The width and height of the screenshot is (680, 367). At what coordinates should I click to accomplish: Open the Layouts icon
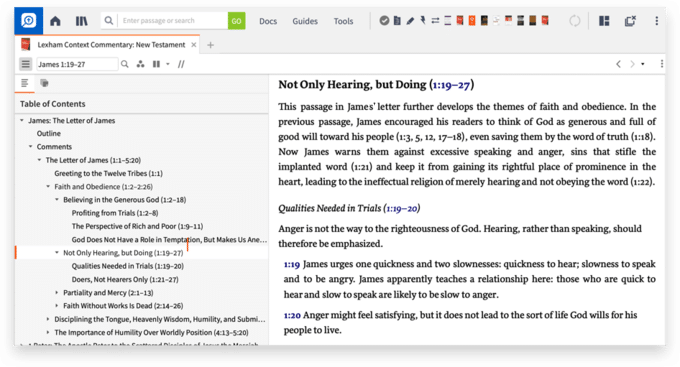point(604,21)
